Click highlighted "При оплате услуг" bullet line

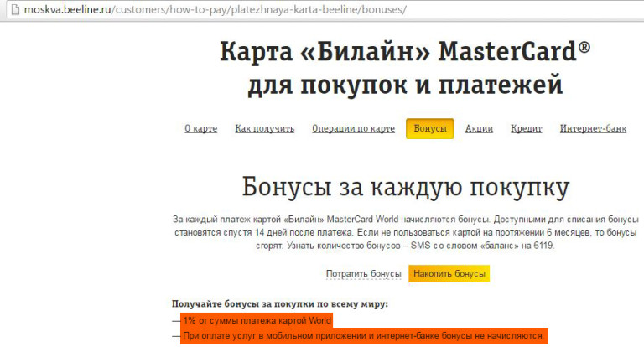click(x=364, y=336)
